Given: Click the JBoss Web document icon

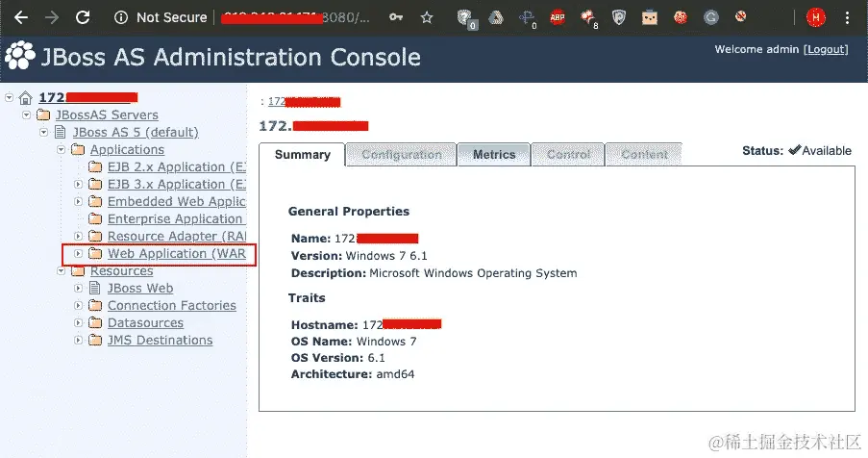Looking at the screenshot, I should (95, 288).
